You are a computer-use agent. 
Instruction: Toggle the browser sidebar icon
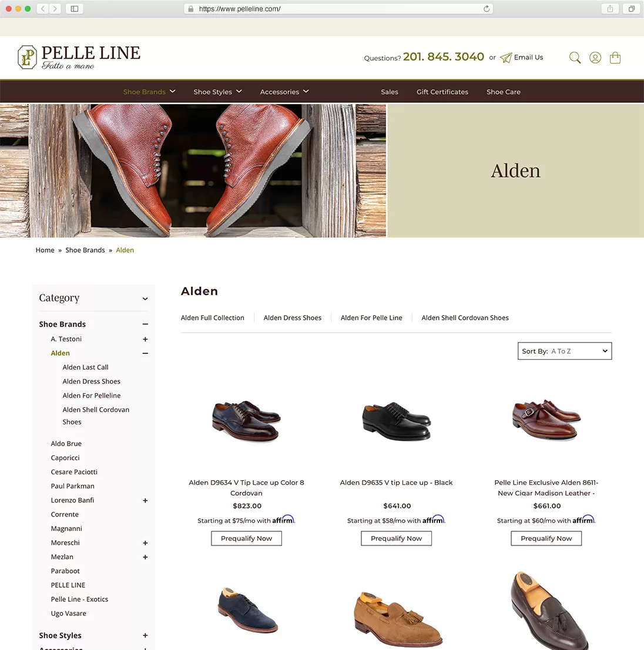pyautogui.click(x=75, y=9)
